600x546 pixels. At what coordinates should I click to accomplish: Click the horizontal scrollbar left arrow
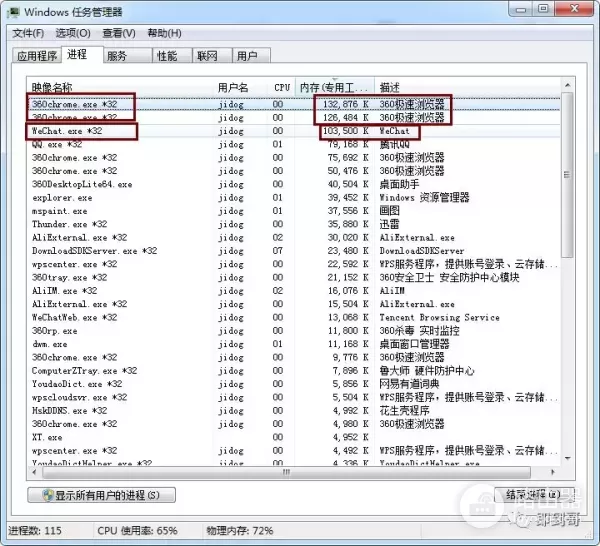point(34,472)
